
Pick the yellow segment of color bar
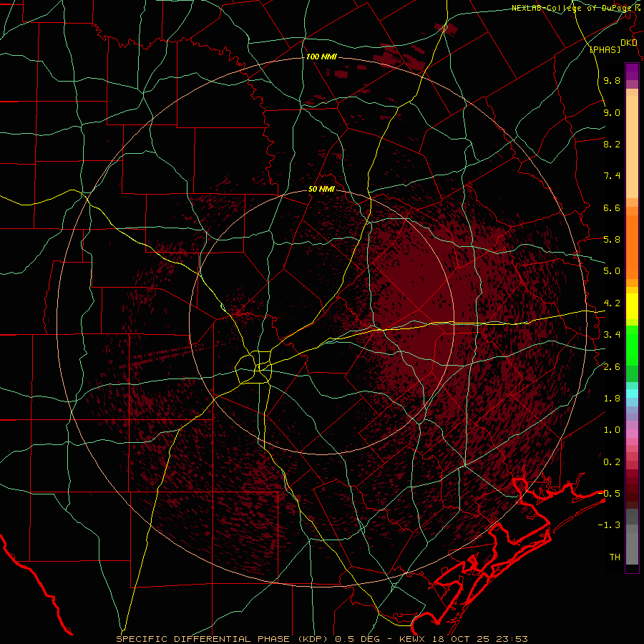click(x=632, y=306)
